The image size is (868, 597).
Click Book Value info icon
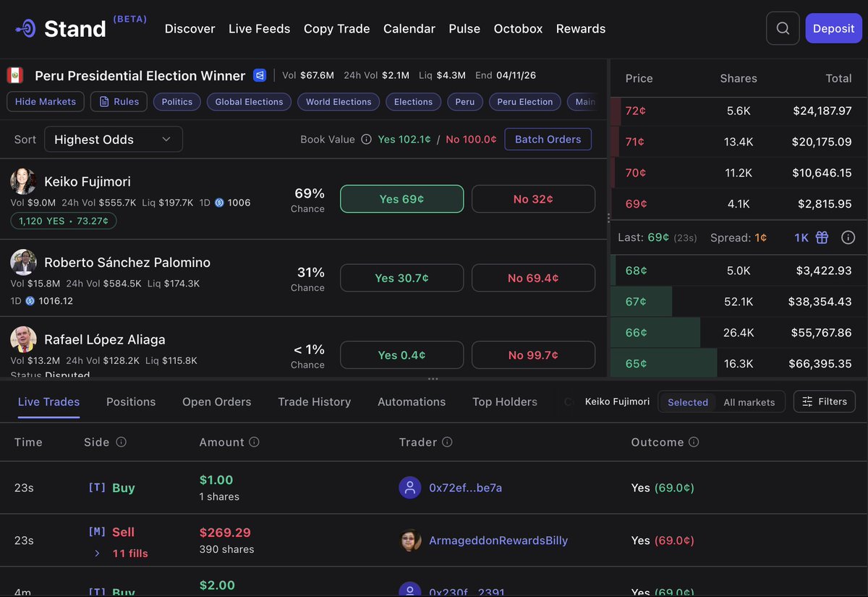[366, 140]
